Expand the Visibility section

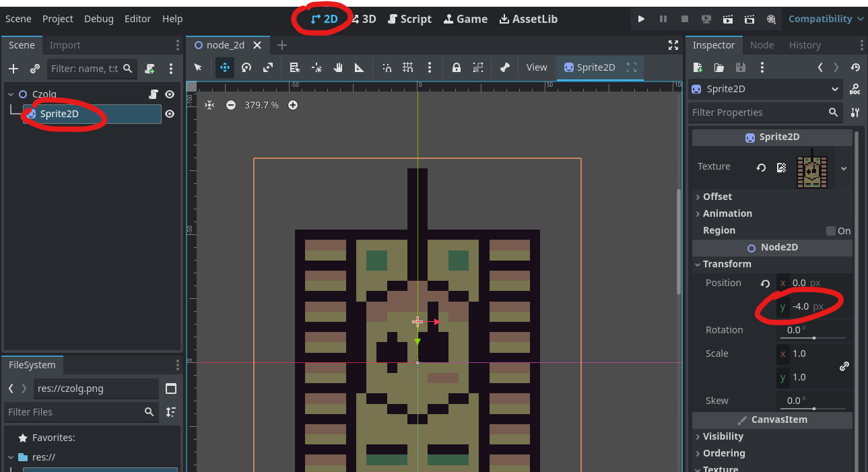(x=723, y=436)
